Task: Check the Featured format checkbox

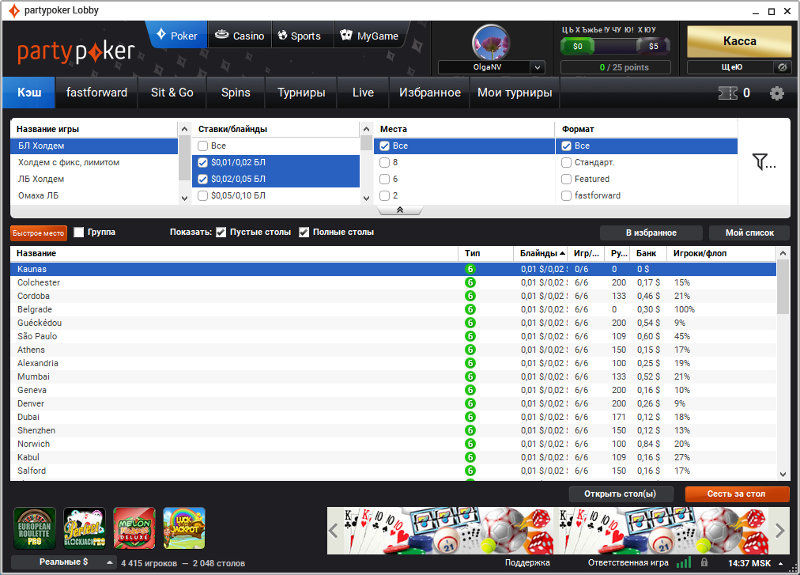Action: coord(566,179)
